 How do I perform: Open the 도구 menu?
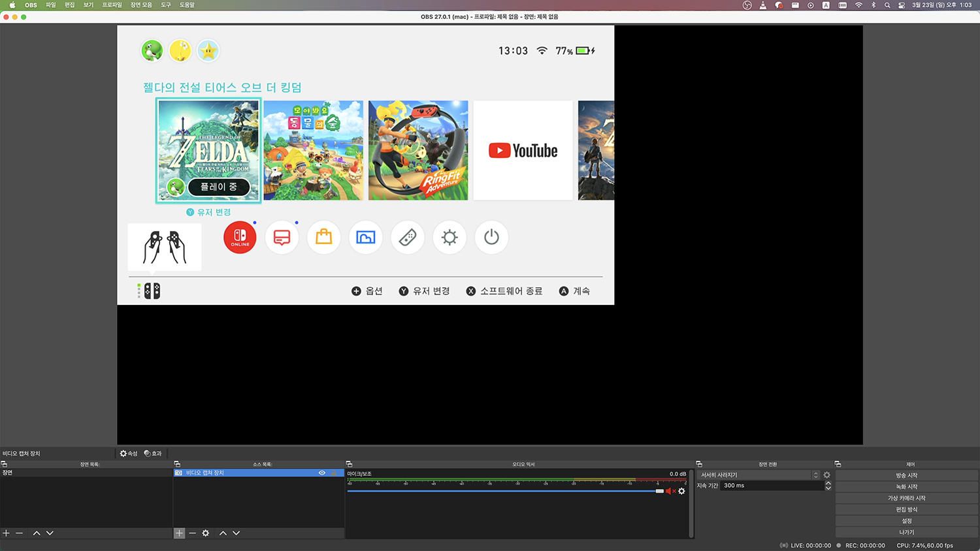(x=166, y=5)
